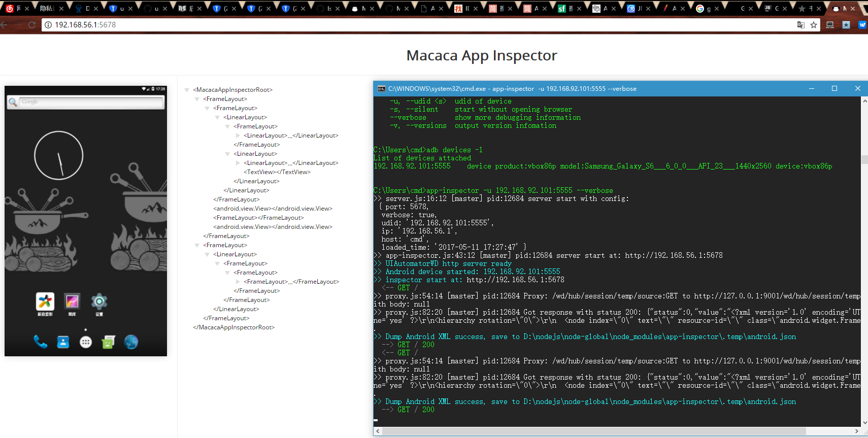Launch the green Messaging app icon
This screenshot has width=868, height=438.
[108, 342]
